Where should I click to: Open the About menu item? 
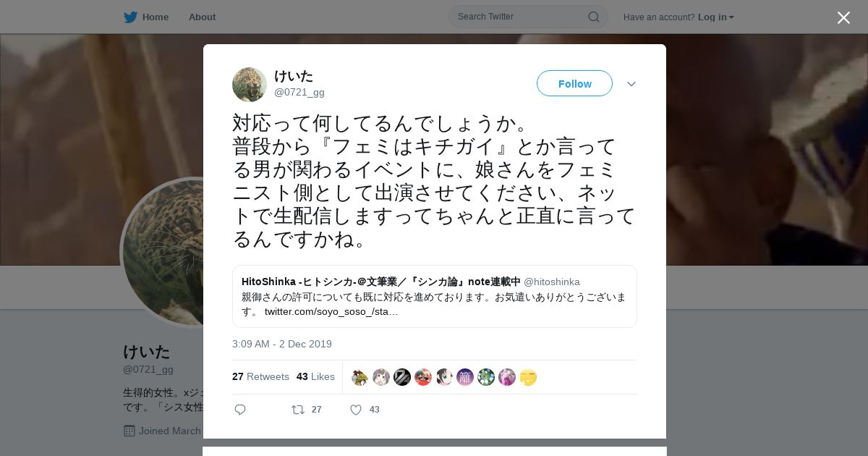click(x=202, y=17)
